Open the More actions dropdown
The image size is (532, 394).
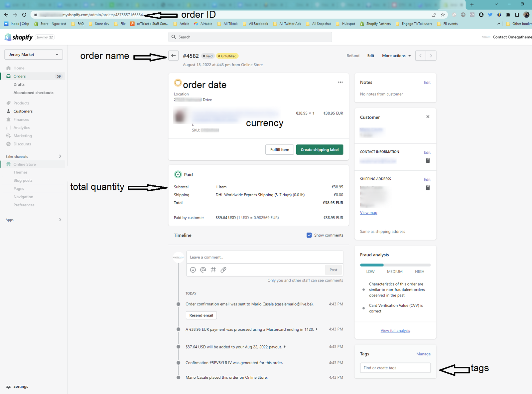click(396, 56)
